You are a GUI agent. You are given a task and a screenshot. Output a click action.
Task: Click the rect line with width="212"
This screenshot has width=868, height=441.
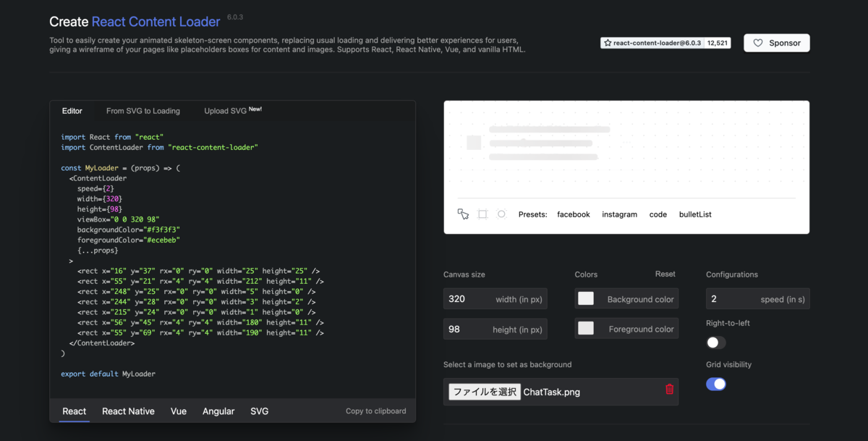point(200,281)
